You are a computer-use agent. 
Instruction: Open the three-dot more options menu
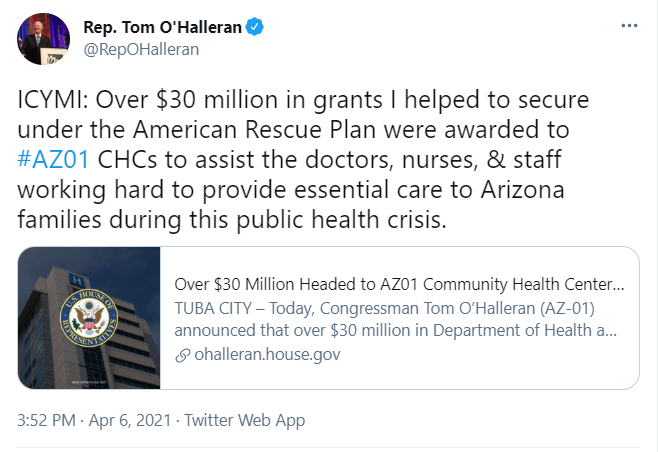(629, 26)
